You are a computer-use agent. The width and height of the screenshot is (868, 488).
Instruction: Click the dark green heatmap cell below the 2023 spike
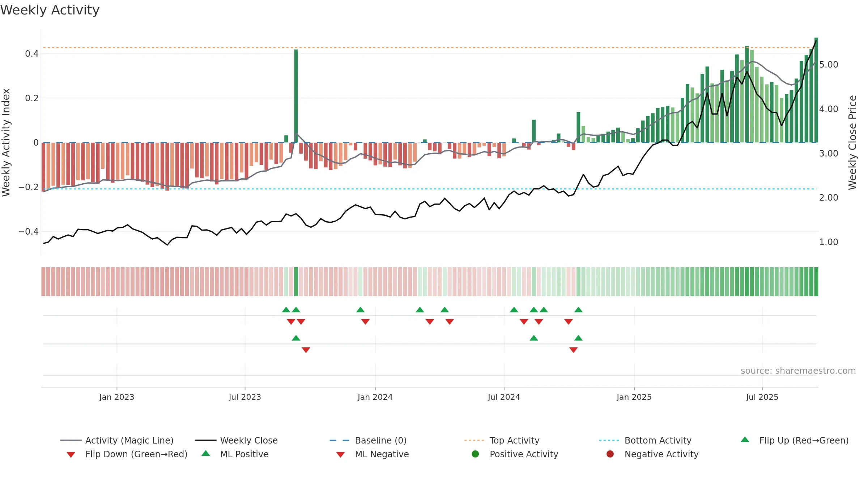tap(296, 282)
